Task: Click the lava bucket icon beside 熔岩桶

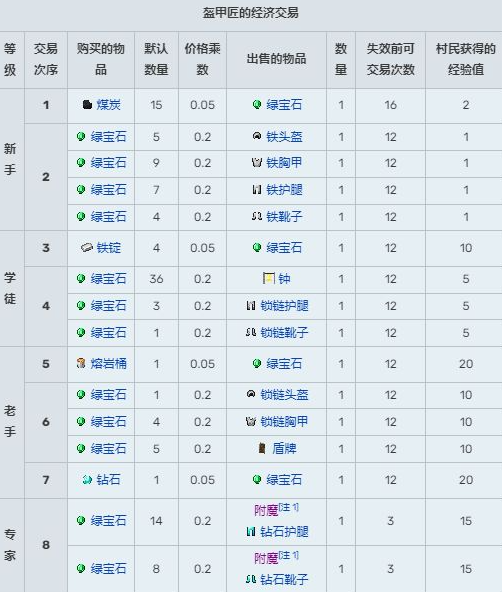Action: coord(81,364)
